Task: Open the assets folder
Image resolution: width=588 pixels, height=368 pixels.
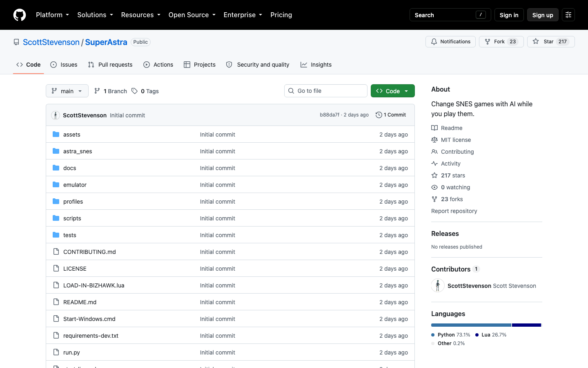Action: coord(72,135)
